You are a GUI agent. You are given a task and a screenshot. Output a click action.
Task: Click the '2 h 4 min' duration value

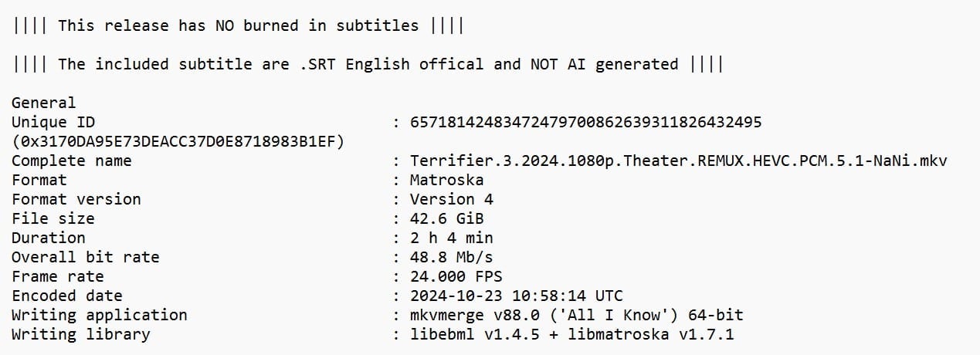coord(452,238)
